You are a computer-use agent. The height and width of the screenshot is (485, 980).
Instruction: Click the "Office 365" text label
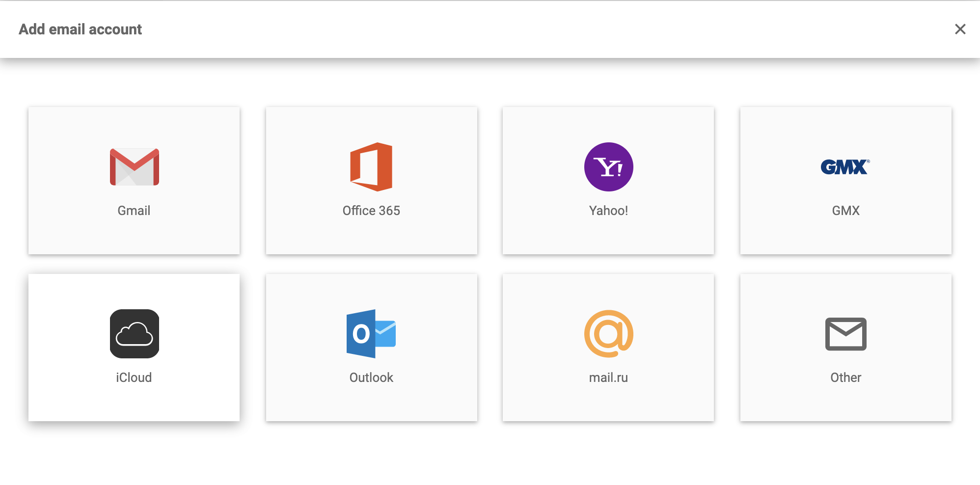(x=371, y=211)
